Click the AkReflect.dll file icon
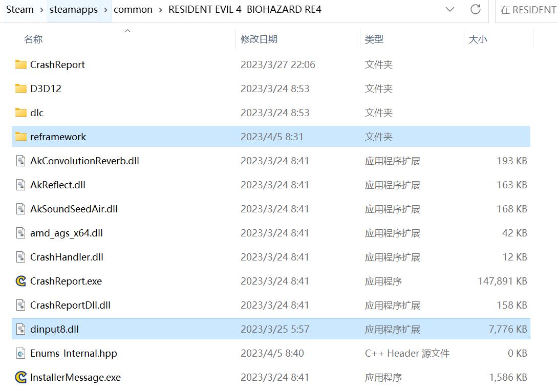Screen dimensions: 558x392 [20, 185]
